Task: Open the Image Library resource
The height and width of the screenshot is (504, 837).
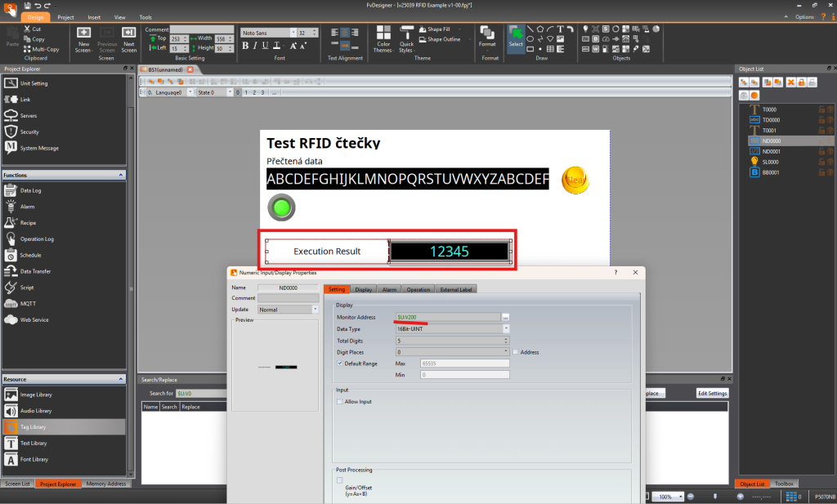Action: click(35, 395)
